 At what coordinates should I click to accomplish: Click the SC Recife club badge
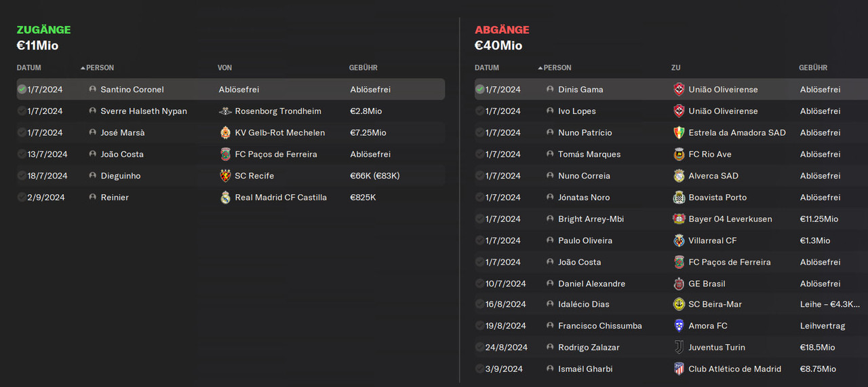tap(226, 176)
